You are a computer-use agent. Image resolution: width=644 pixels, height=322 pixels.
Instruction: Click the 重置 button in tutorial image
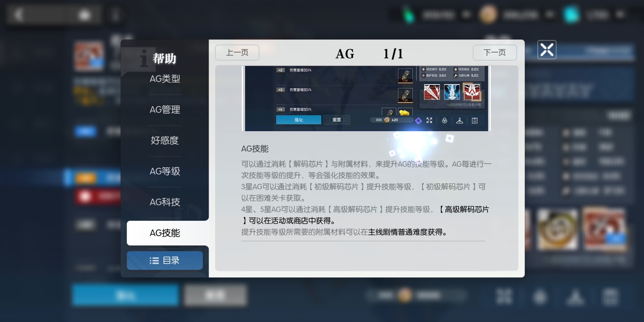[337, 120]
